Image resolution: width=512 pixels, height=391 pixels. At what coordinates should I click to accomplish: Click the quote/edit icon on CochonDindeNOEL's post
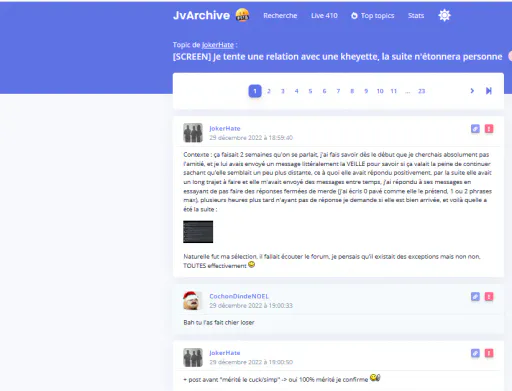(475, 296)
